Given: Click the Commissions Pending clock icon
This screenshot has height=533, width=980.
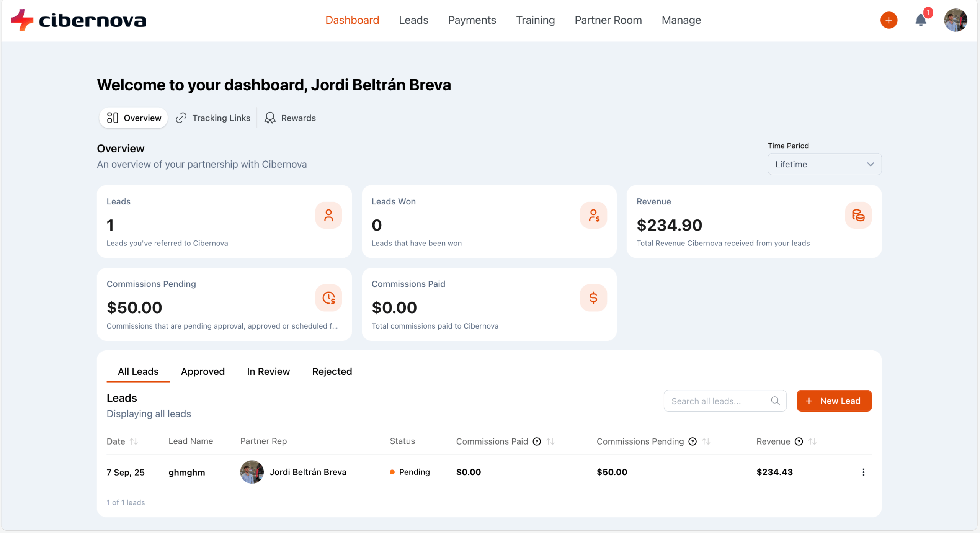Looking at the screenshot, I should point(328,298).
